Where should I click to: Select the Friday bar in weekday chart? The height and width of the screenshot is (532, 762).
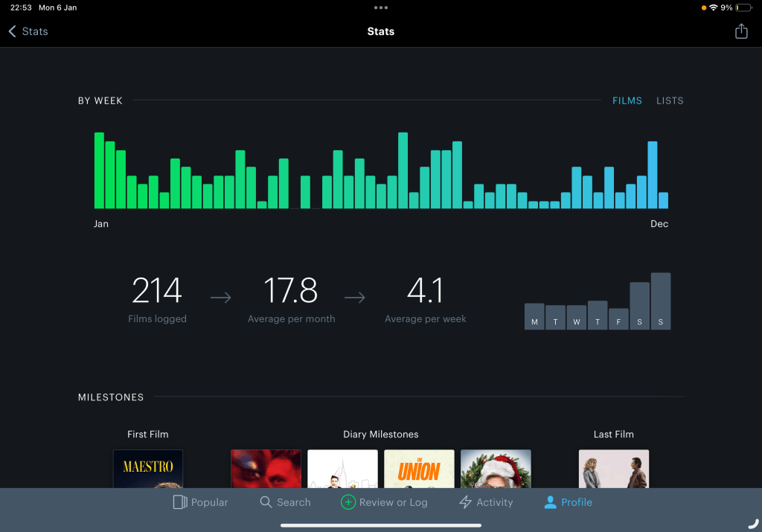point(618,318)
